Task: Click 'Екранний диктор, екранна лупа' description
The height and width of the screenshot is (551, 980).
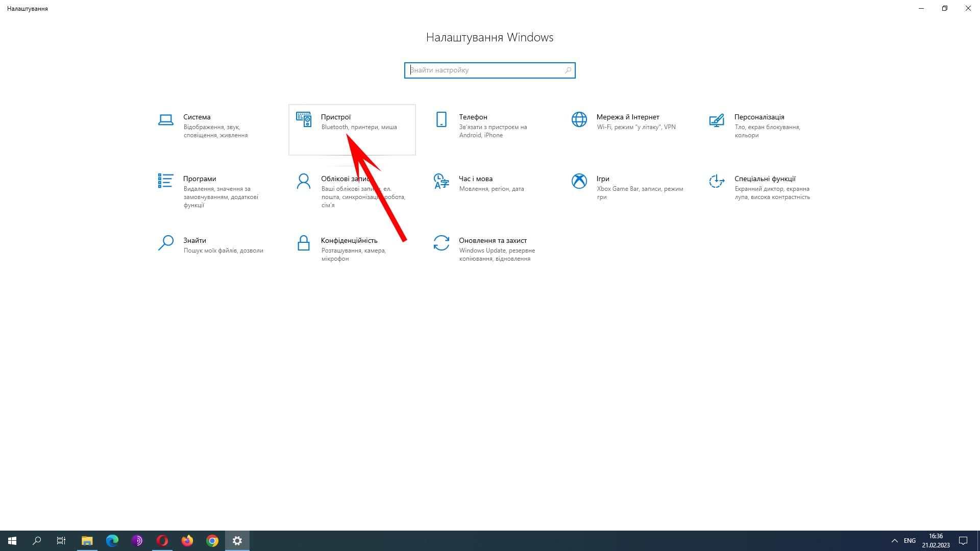Action: [772, 193]
